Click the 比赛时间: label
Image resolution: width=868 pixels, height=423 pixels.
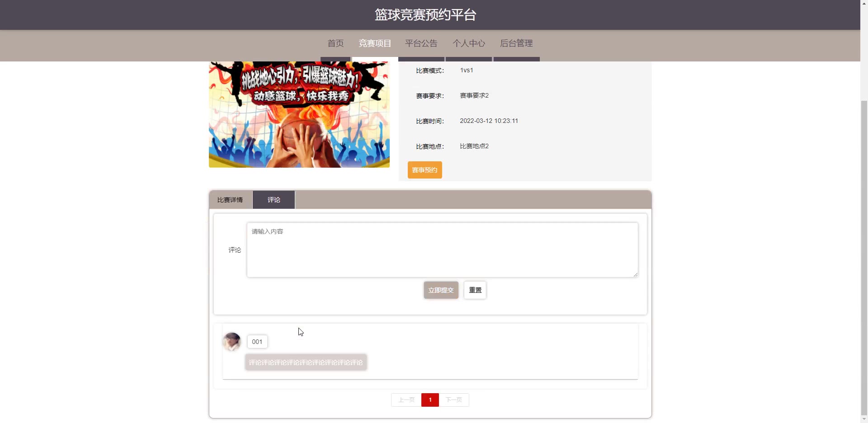pos(430,121)
